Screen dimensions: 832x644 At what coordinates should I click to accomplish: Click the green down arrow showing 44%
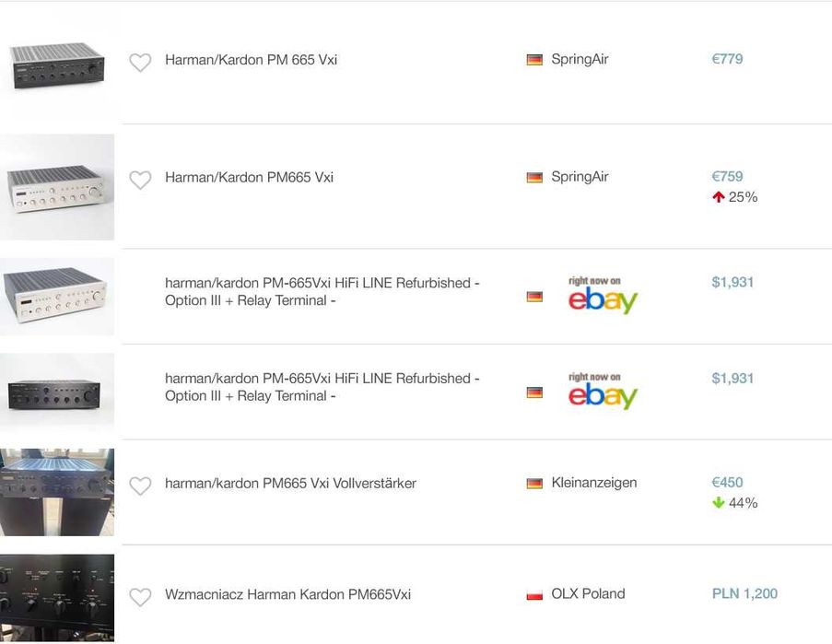[x=719, y=503]
